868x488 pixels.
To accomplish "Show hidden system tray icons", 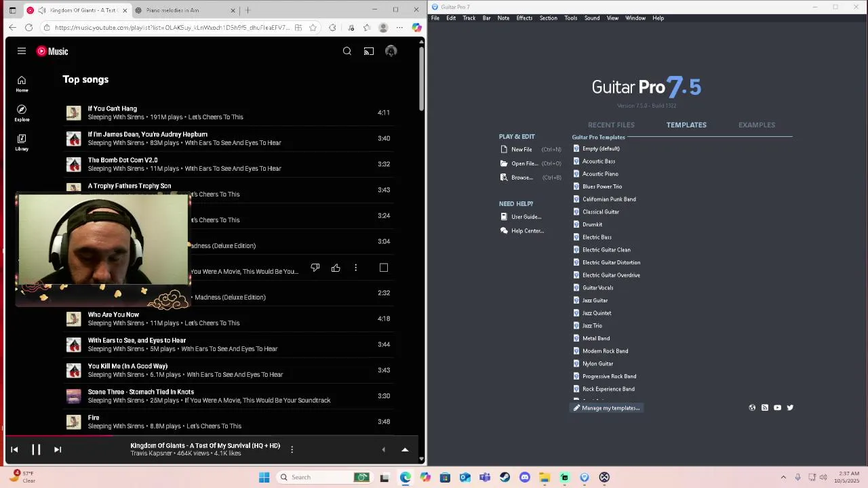I will tap(783, 477).
